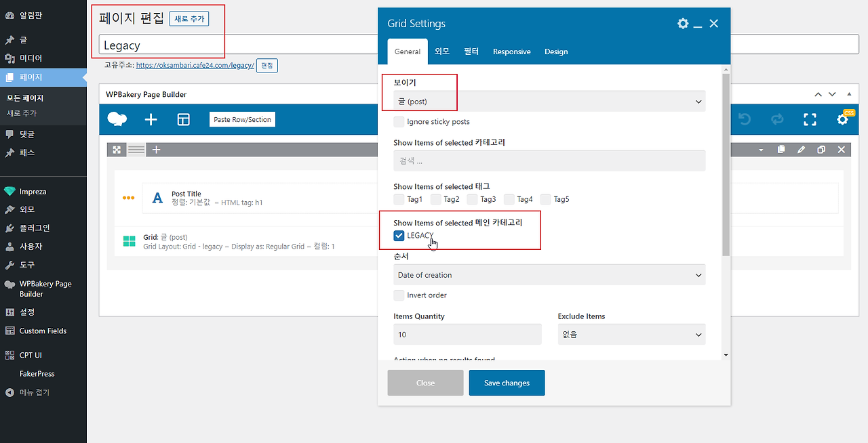This screenshot has height=443, width=868.
Task: Edit the row with the pencil icon
Action: [x=801, y=150]
